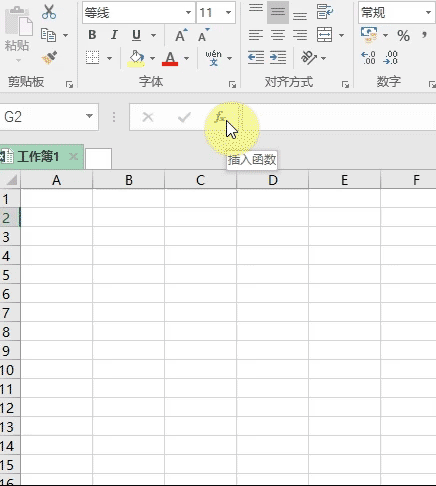
Task: Open font group dialog launcher
Action: (x=232, y=85)
